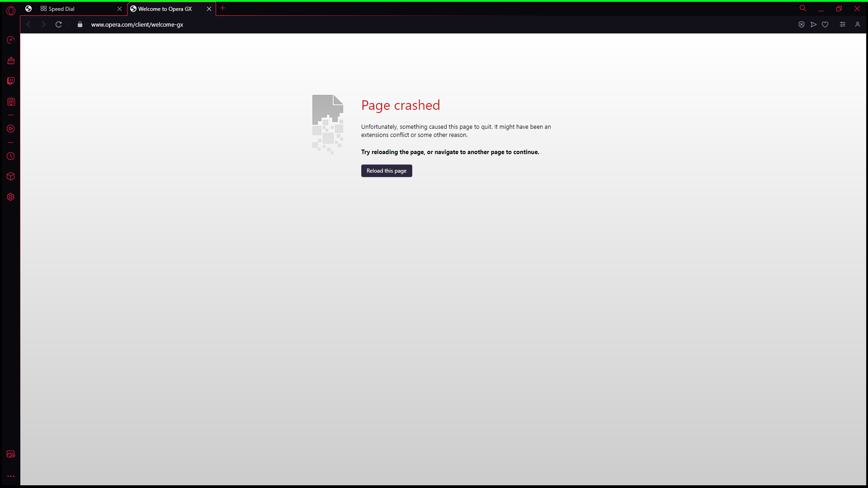
Task: Open History clock icon in sidebar
Action: pyautogui.click(x=11, y=156)
